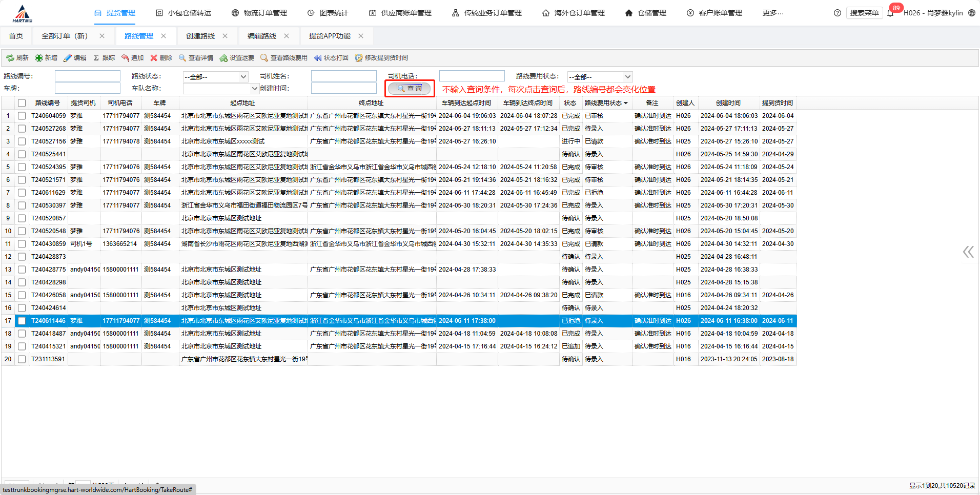980x495 pixels.
Task: Expand the 路线状态 dropdown
Action: click(243, 77)
